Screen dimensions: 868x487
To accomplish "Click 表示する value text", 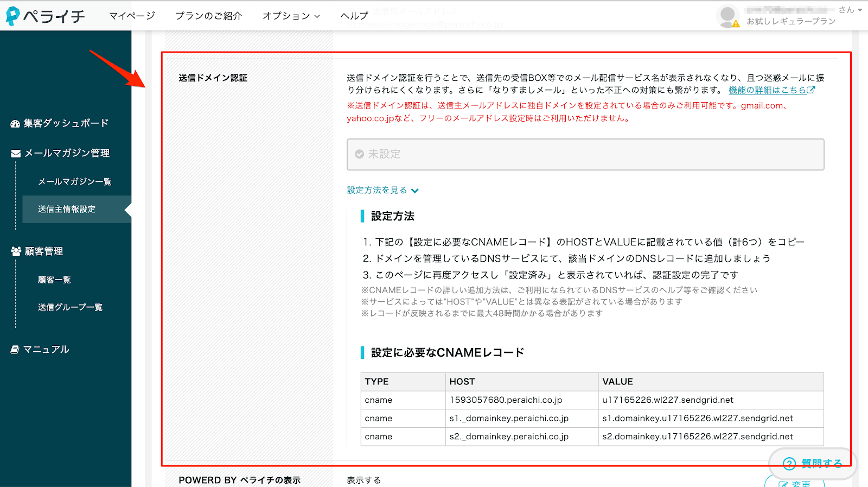I will (364, 480).
